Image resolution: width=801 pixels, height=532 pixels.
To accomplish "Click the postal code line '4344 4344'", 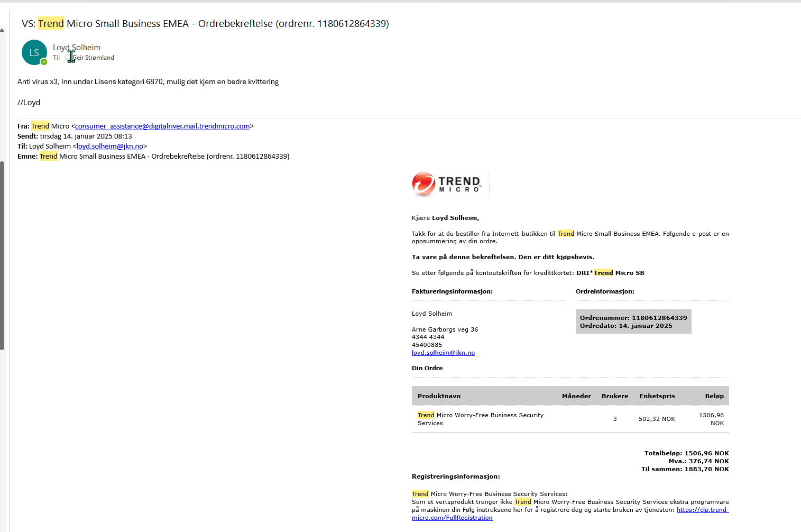I will (x=428, y=337).
